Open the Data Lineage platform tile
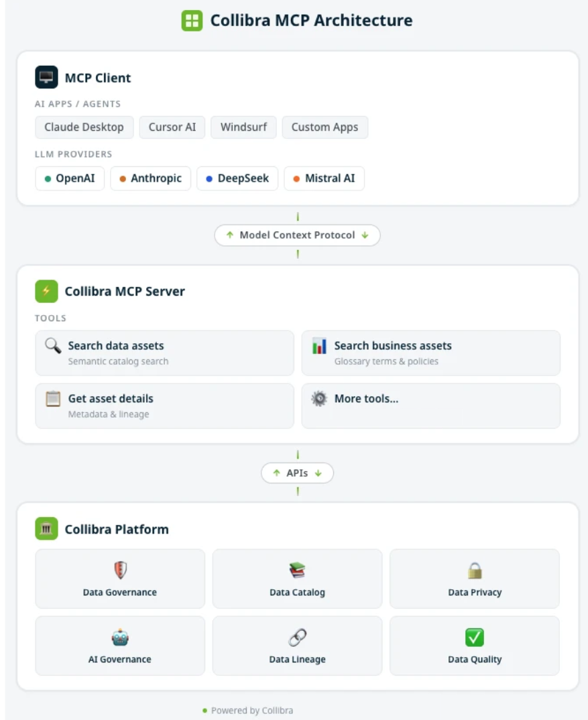The image size is (588, 720). [x=297, y=646]
